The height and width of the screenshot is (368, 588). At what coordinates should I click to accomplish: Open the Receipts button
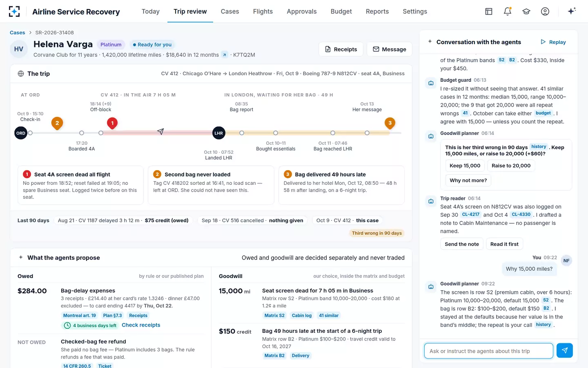tap(341, 49)
